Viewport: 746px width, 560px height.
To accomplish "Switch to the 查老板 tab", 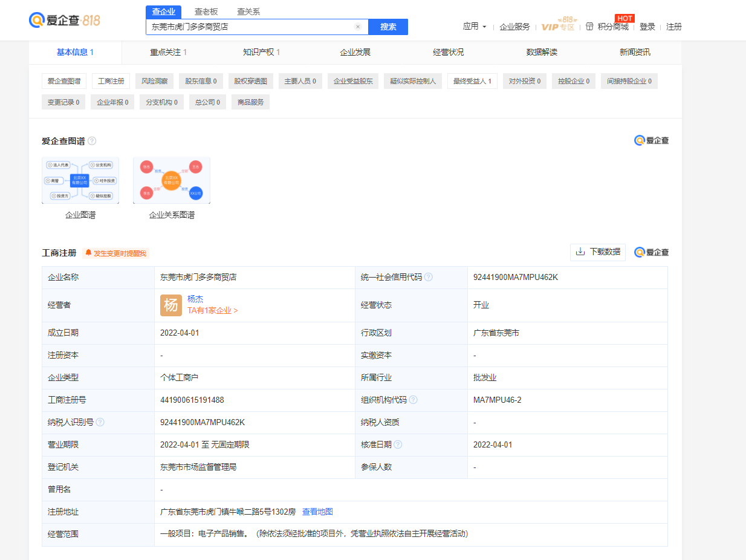I will point(206,11).
